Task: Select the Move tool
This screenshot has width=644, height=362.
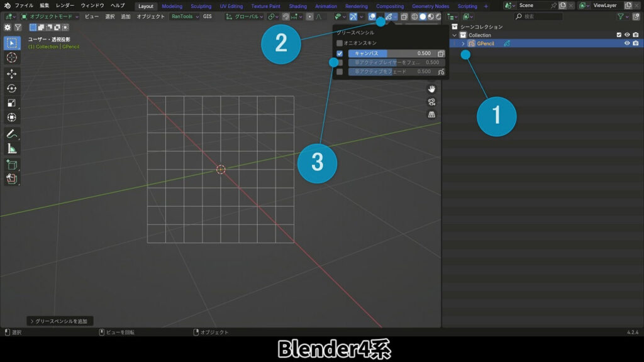Action: (12, 74)
